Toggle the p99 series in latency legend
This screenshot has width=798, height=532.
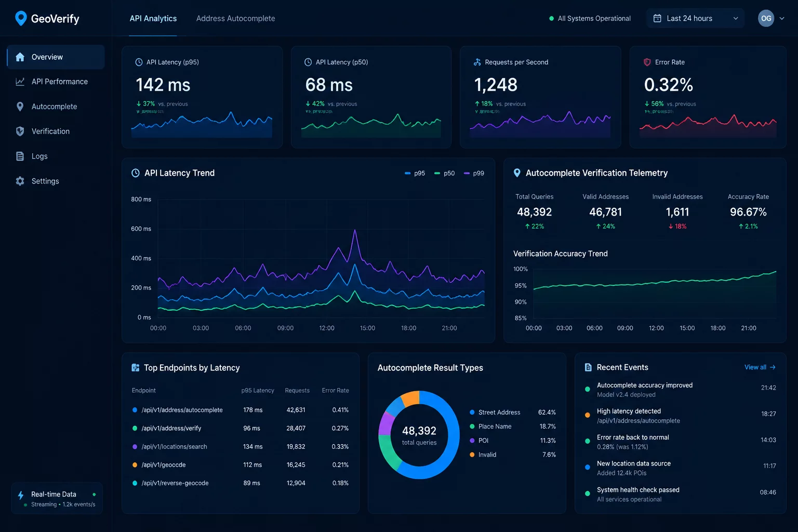474,174
